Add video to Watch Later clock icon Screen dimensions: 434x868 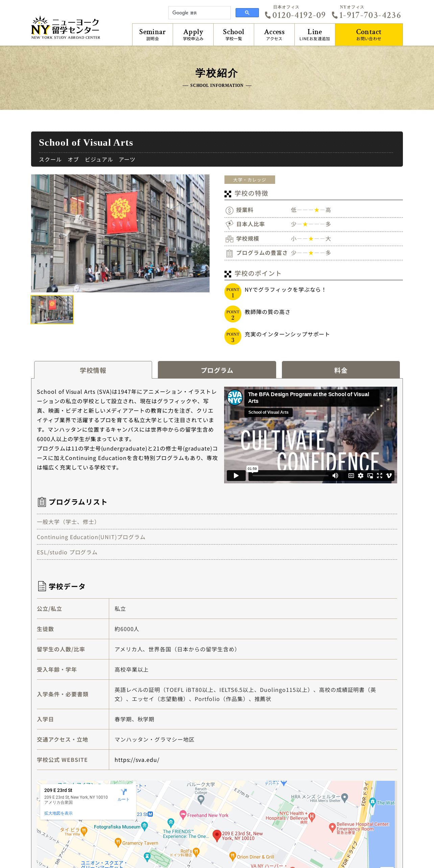389,408
